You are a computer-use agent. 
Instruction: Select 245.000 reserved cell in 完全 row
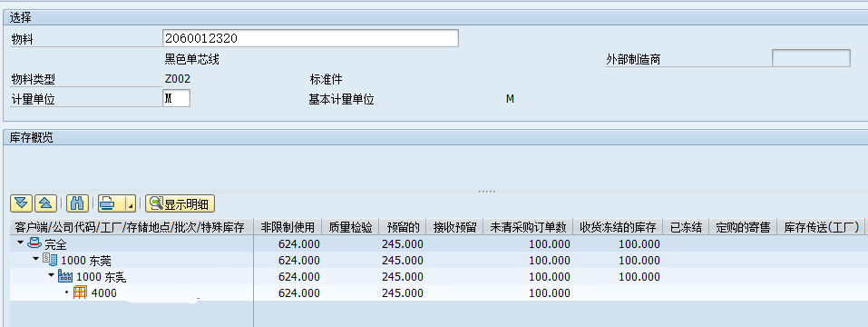(403, 243)
